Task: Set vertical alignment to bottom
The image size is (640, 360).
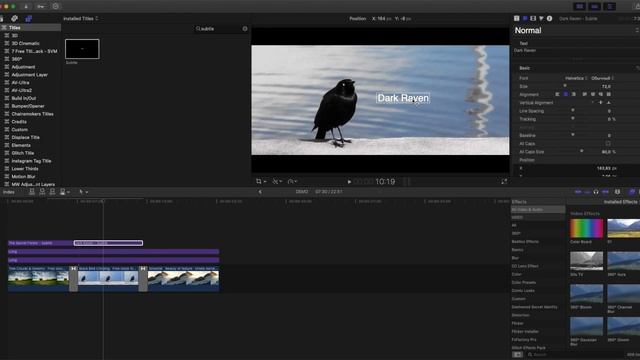Action: coord(609,102)
